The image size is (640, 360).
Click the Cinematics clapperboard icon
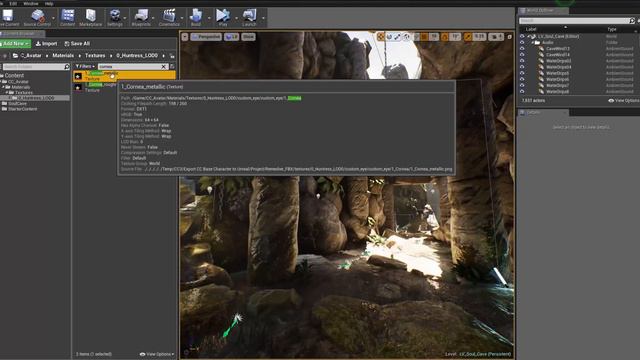pyautogui.click(x=169, y=16)
